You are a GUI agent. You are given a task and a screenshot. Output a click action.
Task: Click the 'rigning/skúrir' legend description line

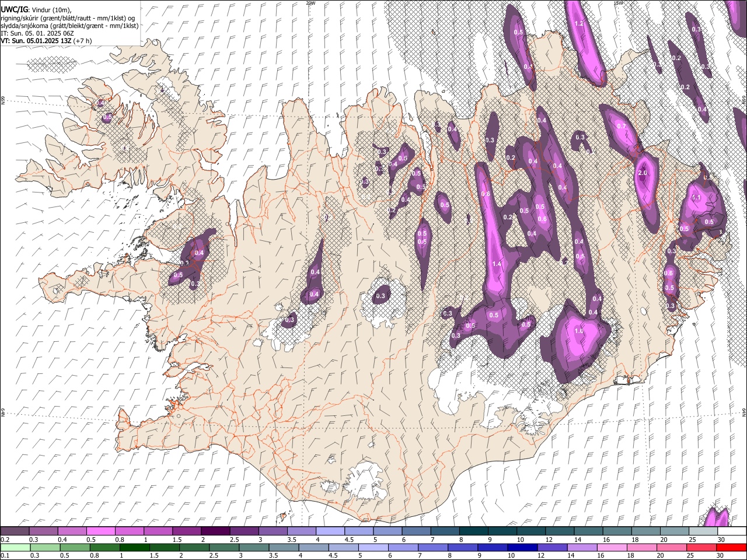[x=68, y=17]
